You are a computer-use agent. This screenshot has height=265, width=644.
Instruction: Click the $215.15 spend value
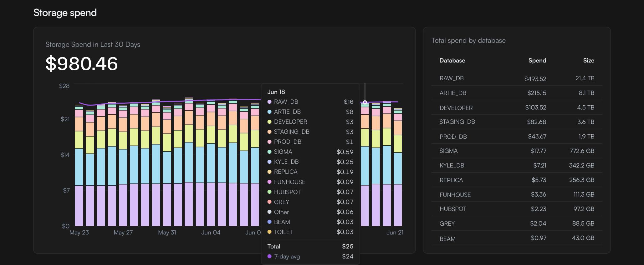tap(536, 93)
